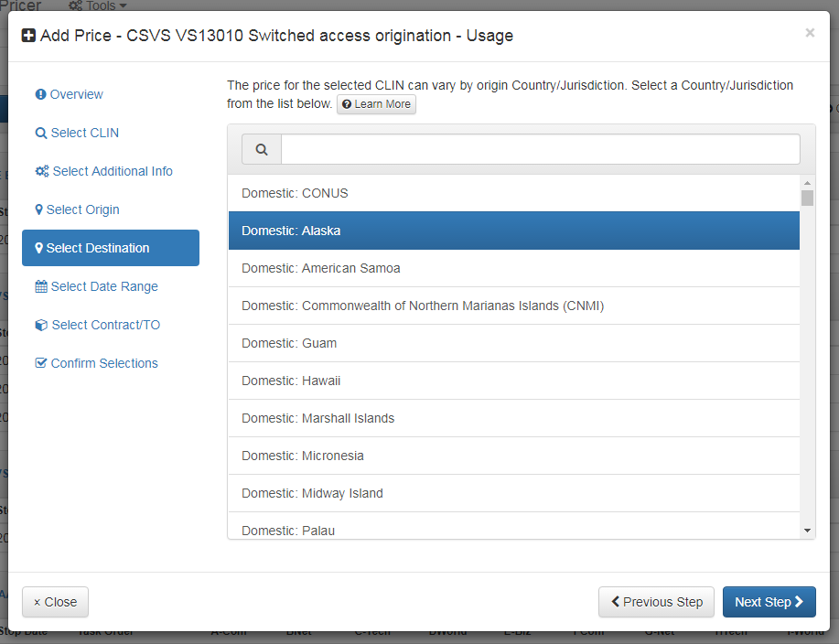Close the Add Price dialog via Close button
Screen dimensions: 839x644
pos(55,602)
